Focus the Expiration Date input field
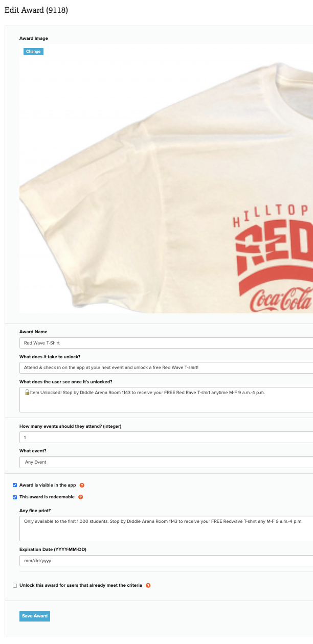This screenshot has width=313, height=644. point(166,561)
